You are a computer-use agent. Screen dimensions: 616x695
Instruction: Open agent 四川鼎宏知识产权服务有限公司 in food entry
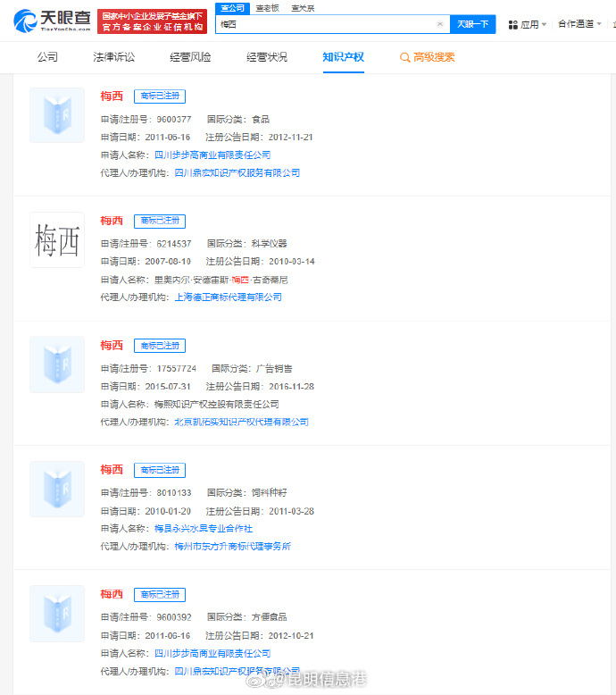tap(237, 173)
